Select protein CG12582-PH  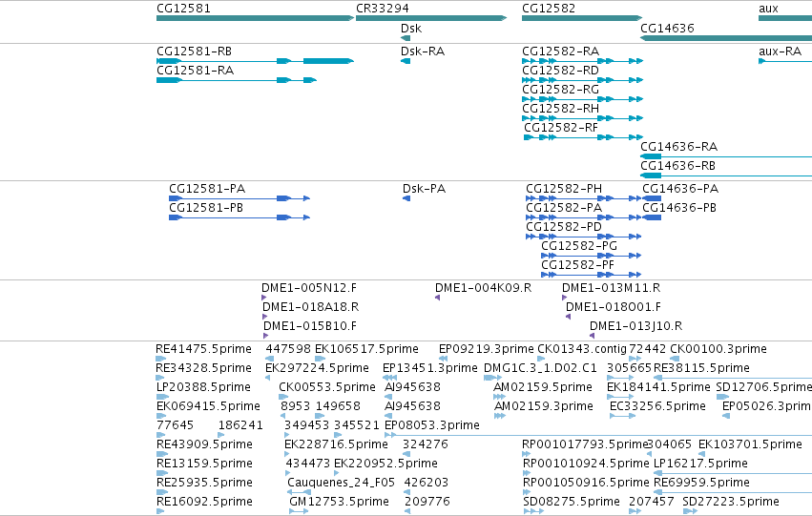click(584, 198)
